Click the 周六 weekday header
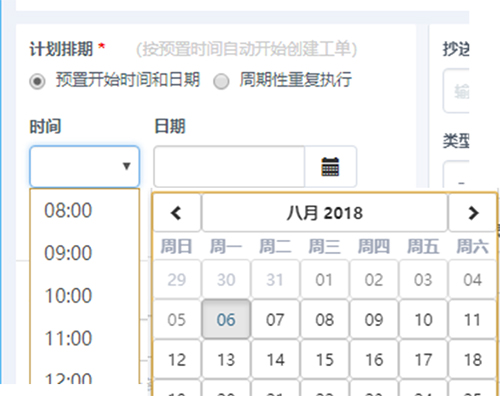This screenshot has height=396, width=500. coord(472,247)
